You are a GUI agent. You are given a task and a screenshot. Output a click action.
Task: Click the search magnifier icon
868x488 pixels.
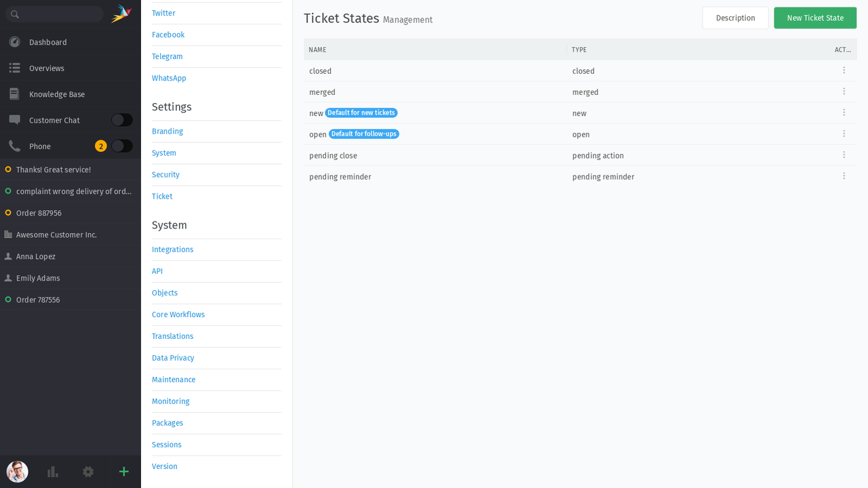tap(14, 13)
